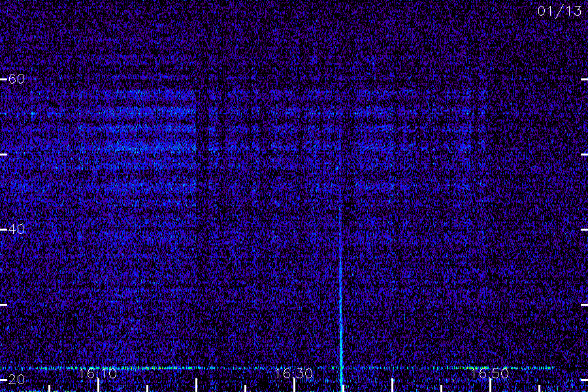Image resolution: width=588 pixels, height=392 pixels.
Task: Click the 16:10 time axis label
Action: 97,373
